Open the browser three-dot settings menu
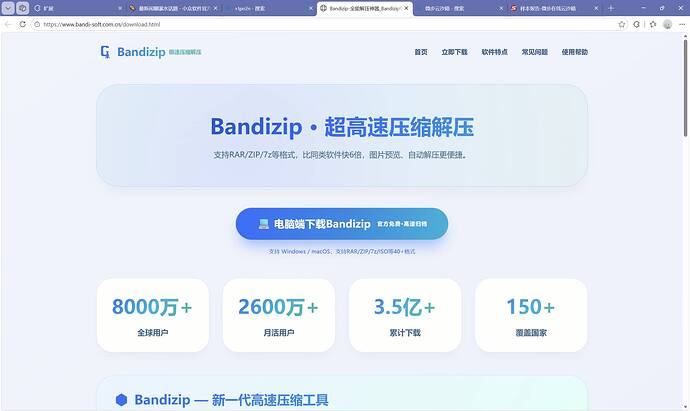The image size is (690, 411). coord(682,24)
